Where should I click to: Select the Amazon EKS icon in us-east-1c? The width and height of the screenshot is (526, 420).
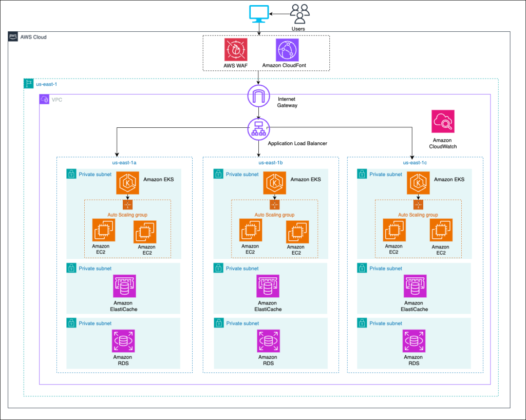(x=418, y=183)
